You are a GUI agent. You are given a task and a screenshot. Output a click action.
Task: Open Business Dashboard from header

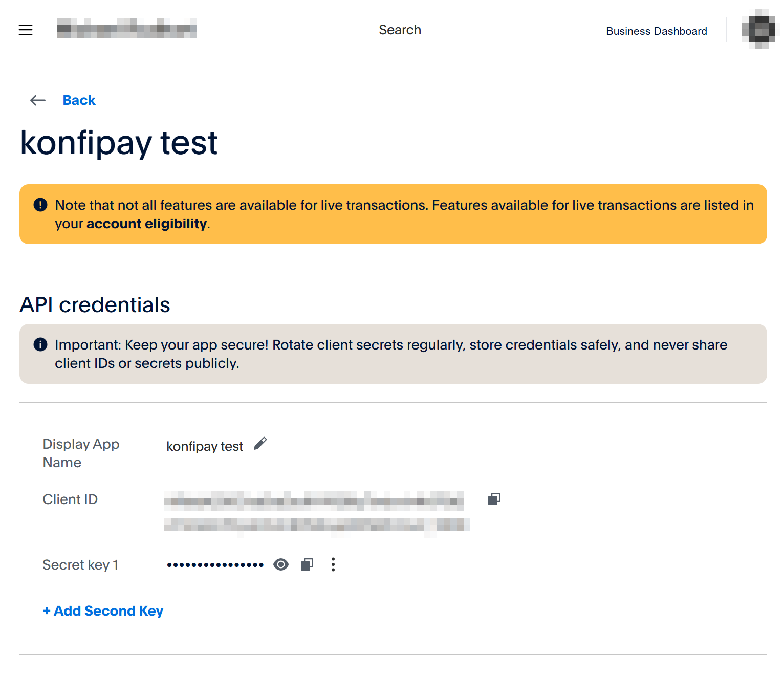[656, 31]
